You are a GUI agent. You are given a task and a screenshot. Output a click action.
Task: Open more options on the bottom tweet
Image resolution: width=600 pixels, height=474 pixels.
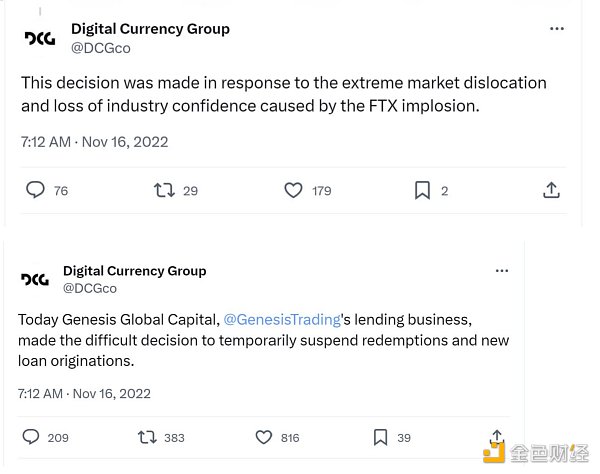click(500, 271)
